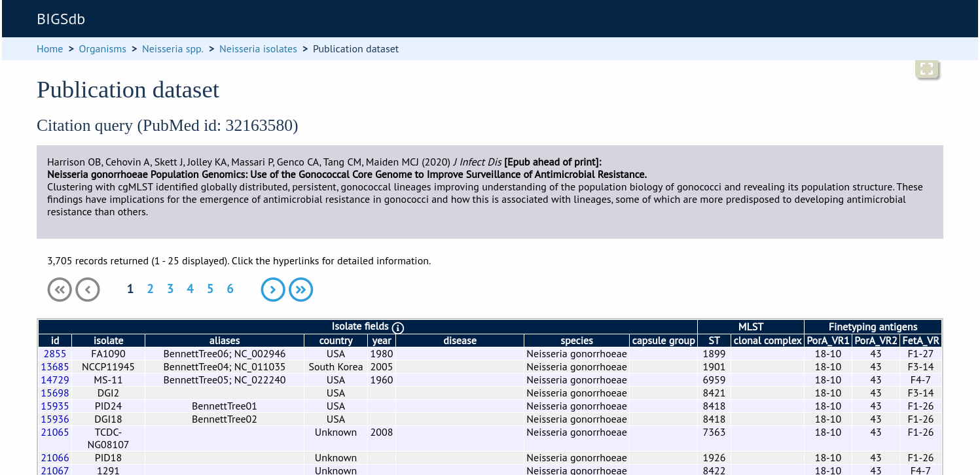Click the citation query PubMed id heading
Screen dimensions: 980x475
168,126
